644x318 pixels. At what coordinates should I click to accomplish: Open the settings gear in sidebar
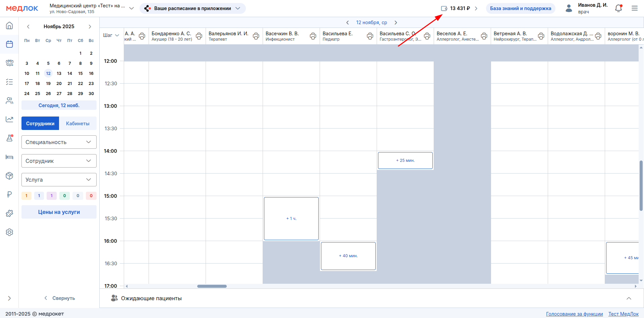coord(9,232)
